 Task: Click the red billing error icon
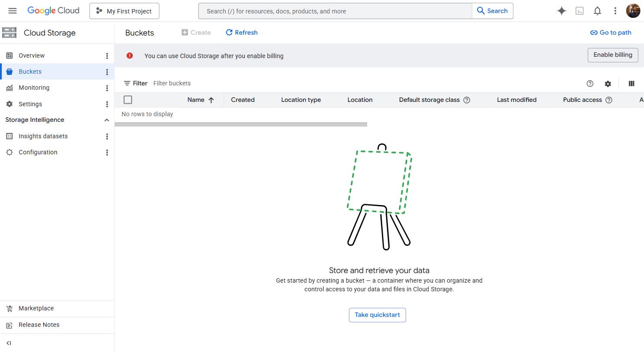130,55
